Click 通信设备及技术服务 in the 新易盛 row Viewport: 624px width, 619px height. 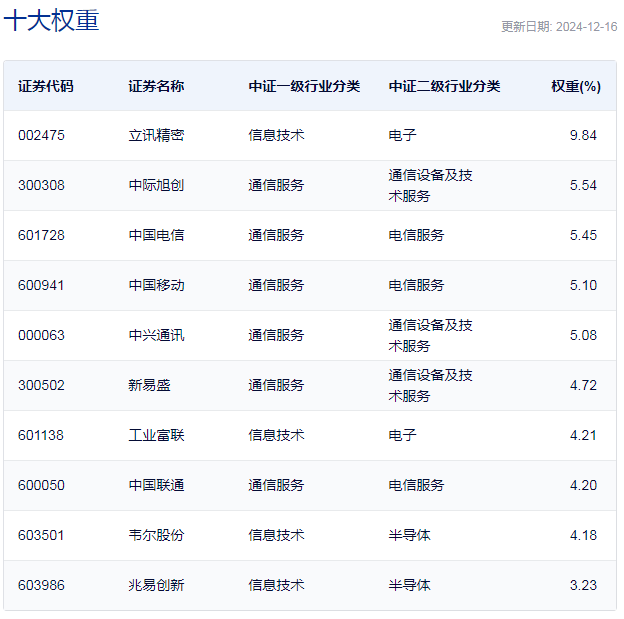coord(430,386)
